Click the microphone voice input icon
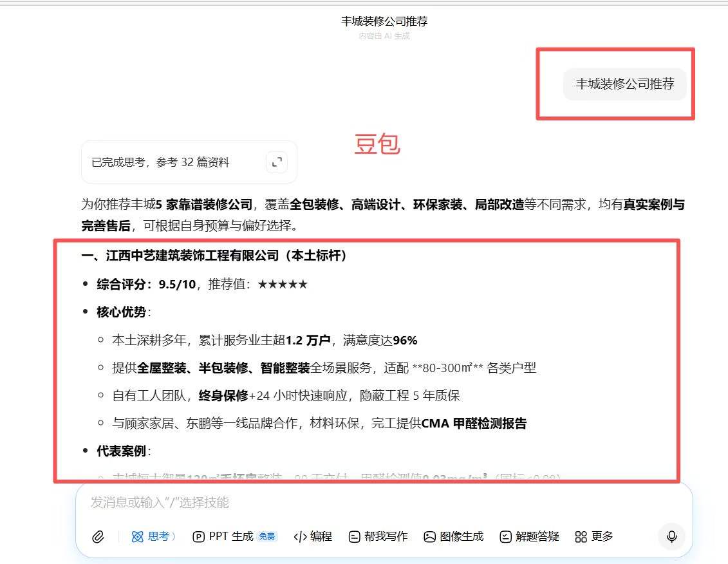Image resolution: width=728 pixels, height=564 pixels. pos(671,536)
